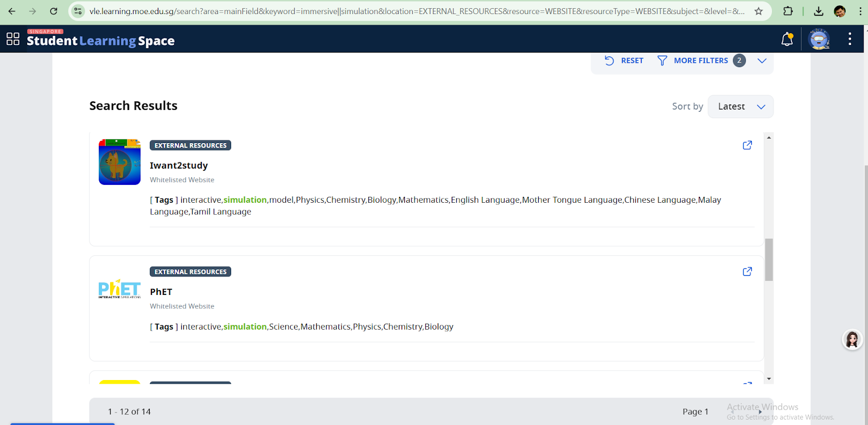Click the filter count badge showing 2
This screenshot has width=868, height=425.
(739, 61)
